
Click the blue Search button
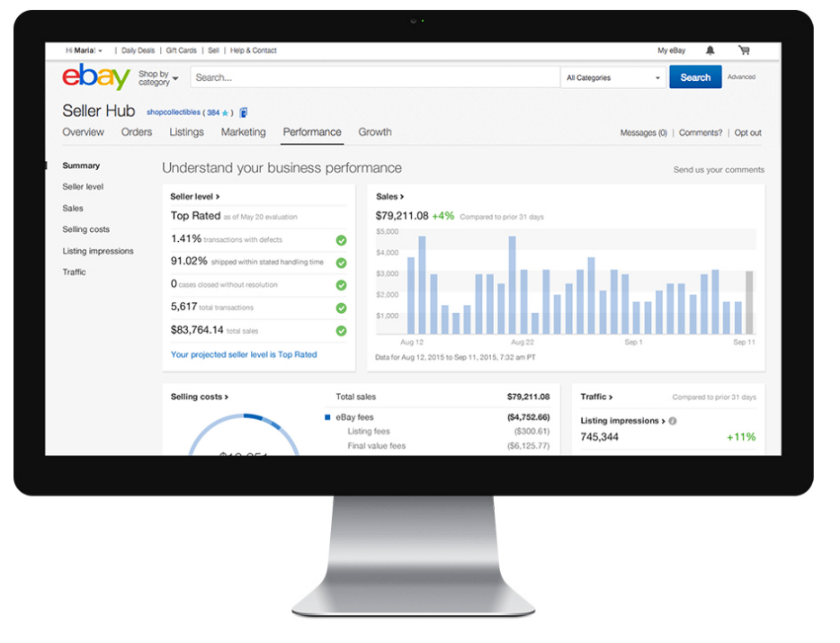(695, 77)
